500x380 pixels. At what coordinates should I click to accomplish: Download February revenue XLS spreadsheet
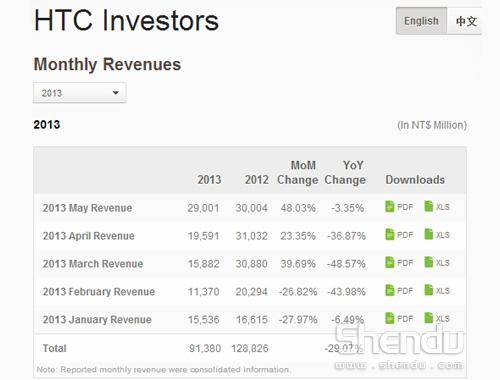(x=437, y=291)
